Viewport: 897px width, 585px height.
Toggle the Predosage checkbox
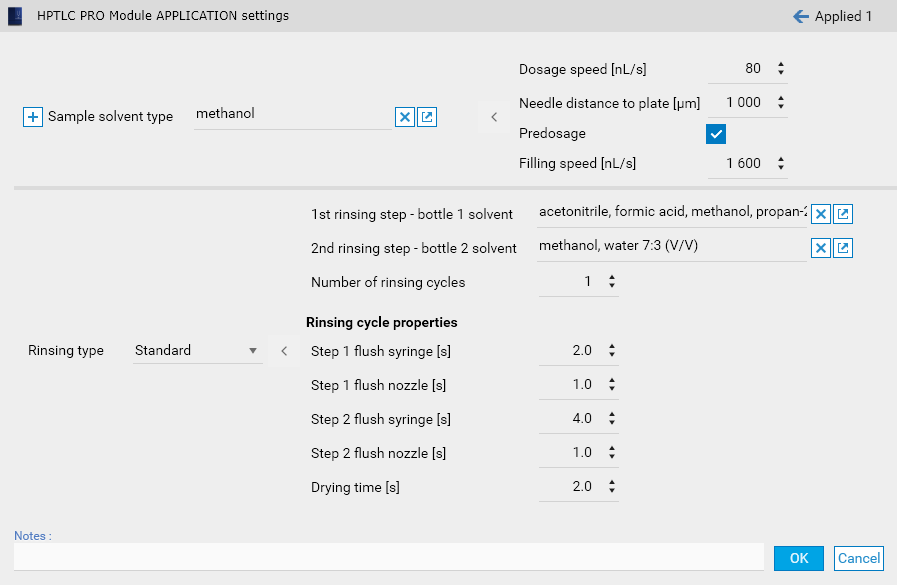click(716, 134)
